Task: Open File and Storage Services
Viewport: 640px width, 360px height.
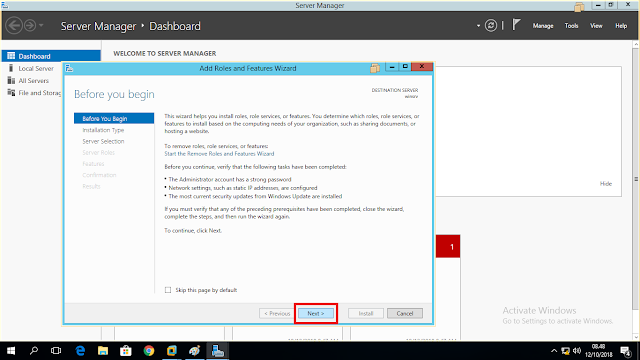Action: [39, 93]
